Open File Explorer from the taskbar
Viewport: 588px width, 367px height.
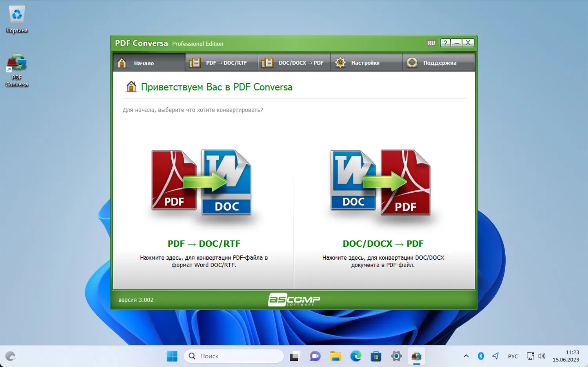point(336,356)
